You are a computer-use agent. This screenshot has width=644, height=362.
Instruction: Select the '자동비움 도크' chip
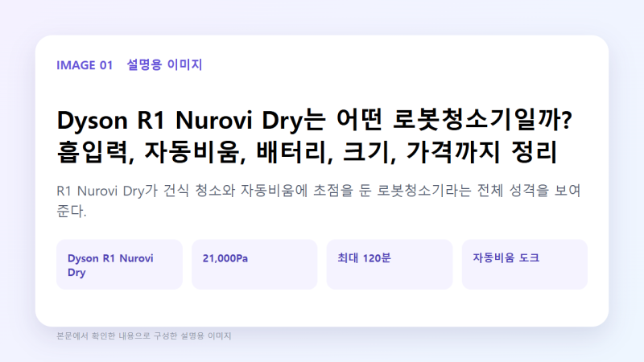click(x=525, y=265)
